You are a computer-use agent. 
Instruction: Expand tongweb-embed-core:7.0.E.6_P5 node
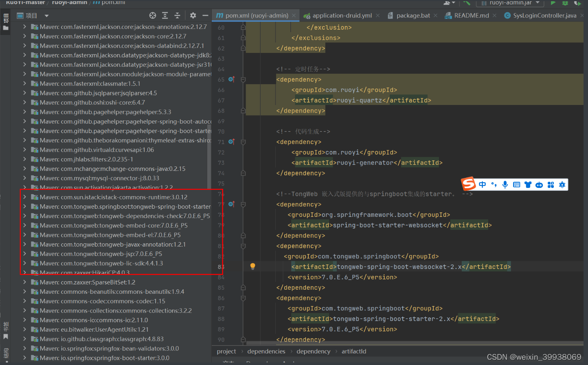pos(25,225)
